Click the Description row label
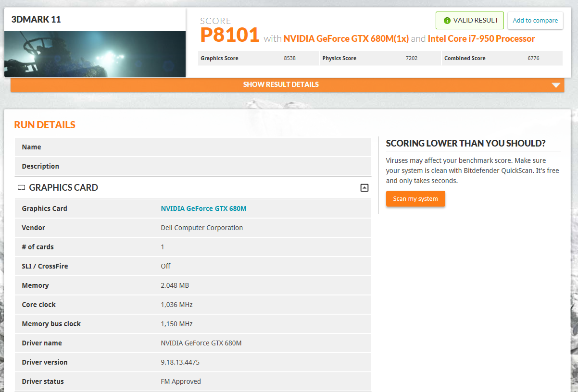Viewport: 578px width, 392px height. [x=40, y=166]
